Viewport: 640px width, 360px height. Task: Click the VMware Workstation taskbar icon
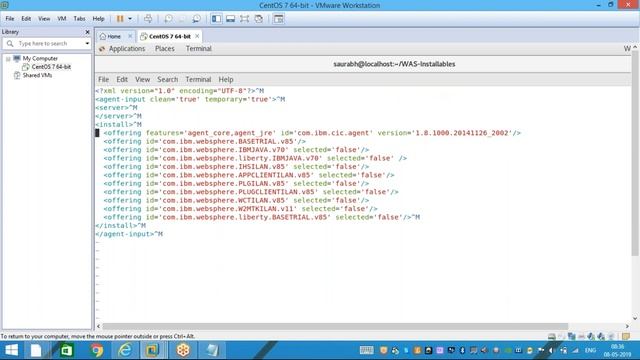click(153, 350)
